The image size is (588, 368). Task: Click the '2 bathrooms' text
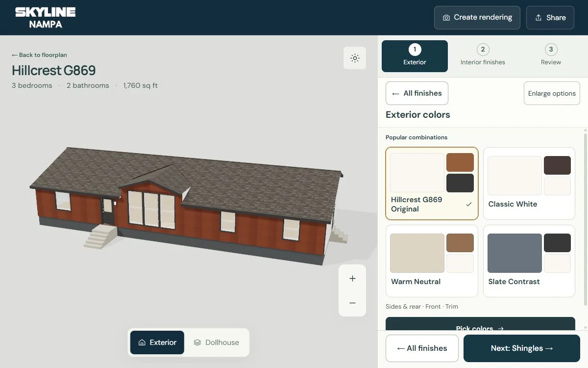pos(88,85)
